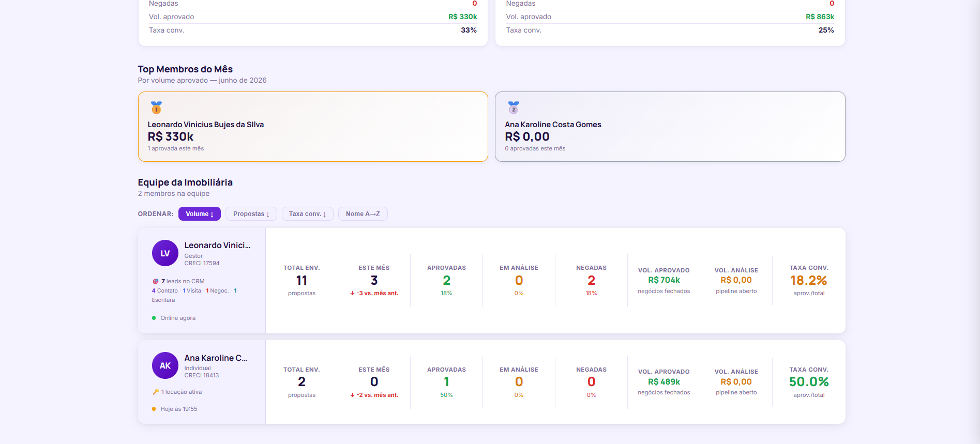Click the orange dot beside Hoje às 19:55
Viewport: 980px width, 444px height.
point(154,409)
